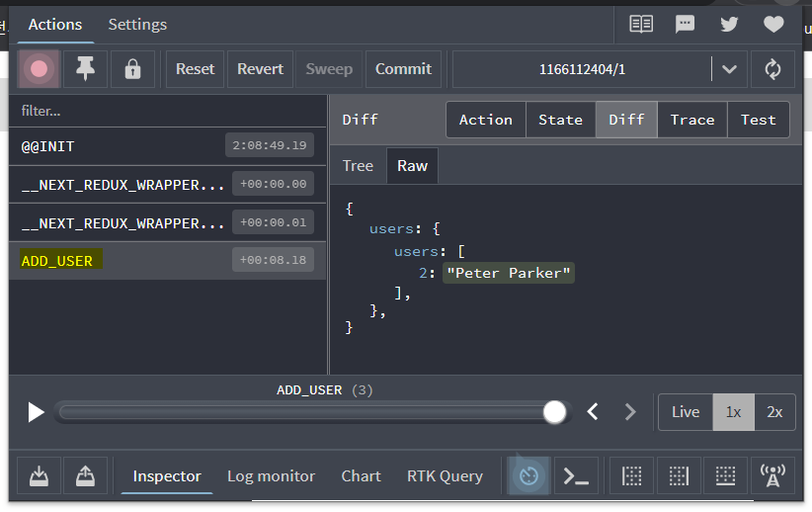Click the "Peter Parker" diff value
The height and width of the screenshot is (512, 812).
click(x=509, y=273)
